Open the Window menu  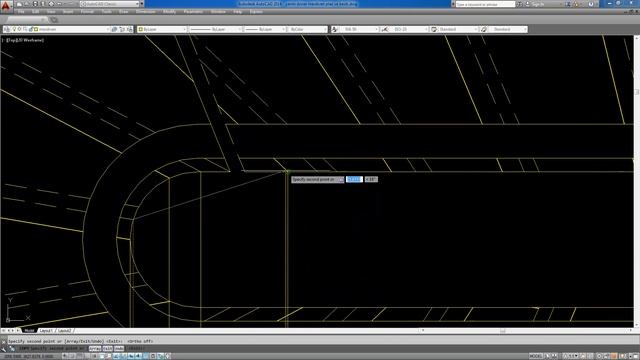[x=218, y=12]
